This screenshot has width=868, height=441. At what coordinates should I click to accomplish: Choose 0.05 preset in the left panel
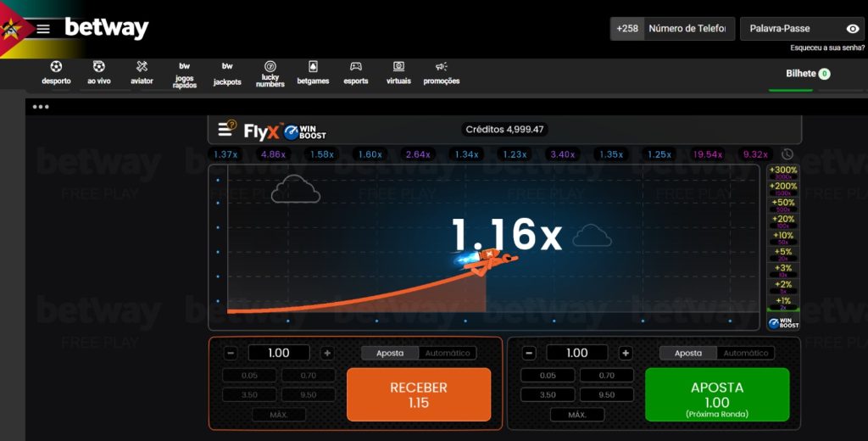(249, 376)
